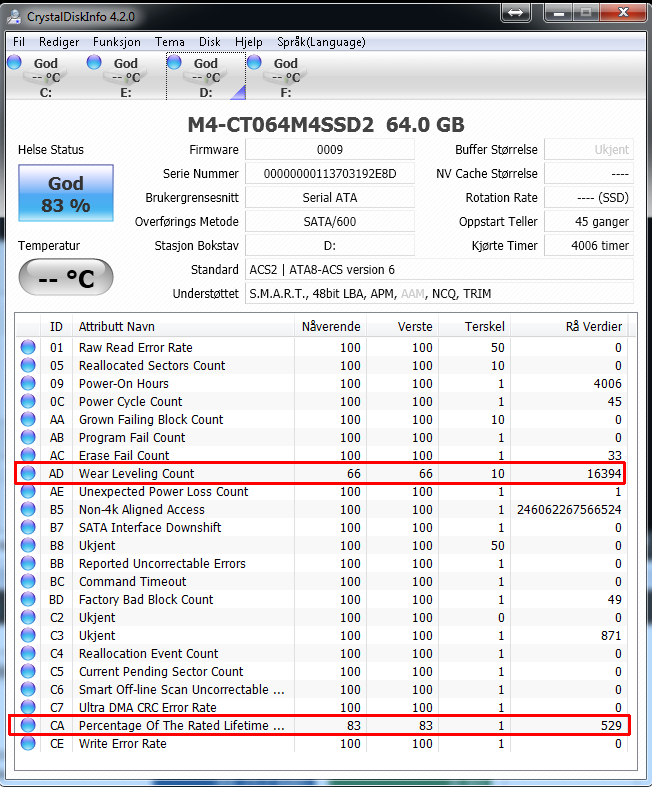Click status icon for Power-On Hours

pos(28,383)
